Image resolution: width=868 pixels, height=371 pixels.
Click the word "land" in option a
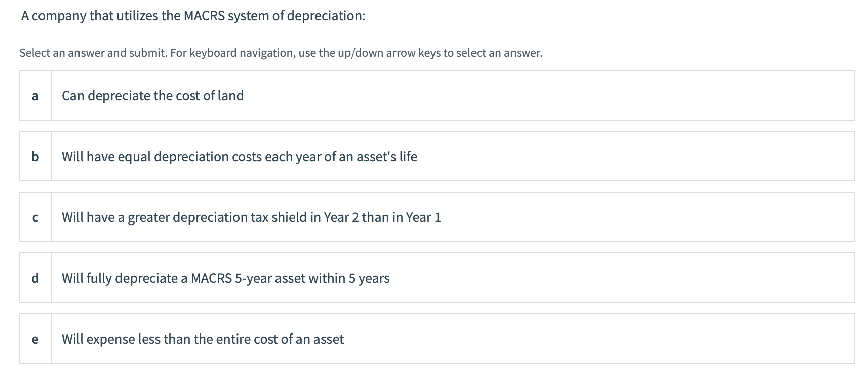(230, 96)
